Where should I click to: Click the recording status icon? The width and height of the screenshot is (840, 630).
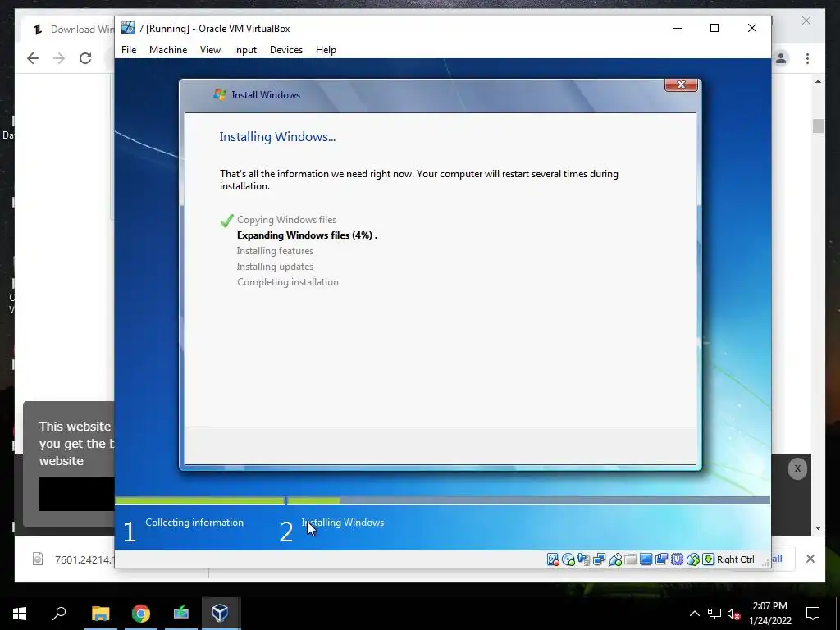pos(662,559)
